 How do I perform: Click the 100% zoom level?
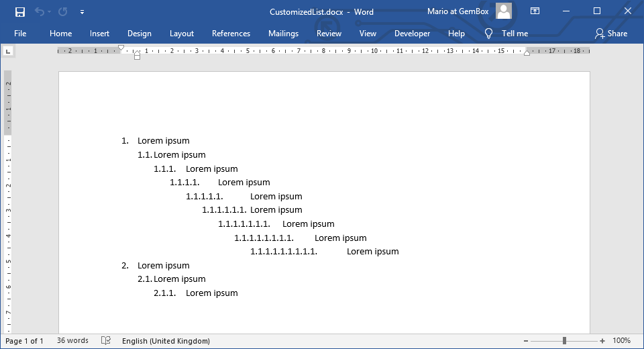tap(622, 341)
